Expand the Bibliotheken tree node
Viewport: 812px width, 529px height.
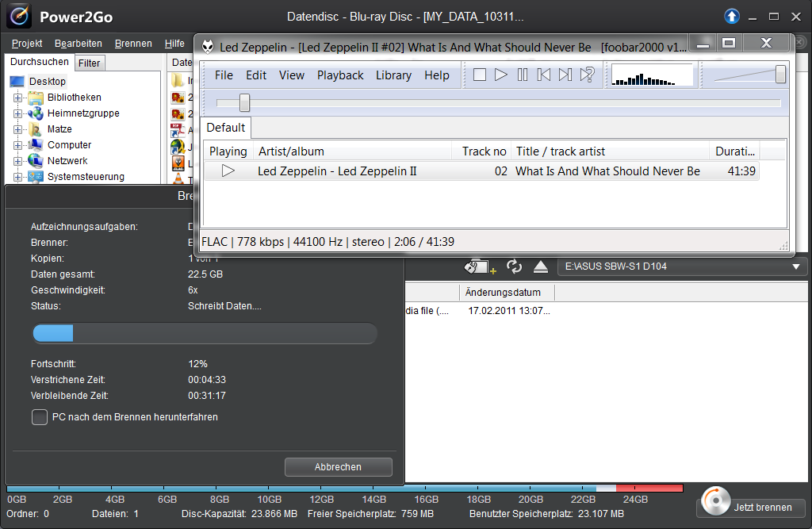(x=17, y=98)
